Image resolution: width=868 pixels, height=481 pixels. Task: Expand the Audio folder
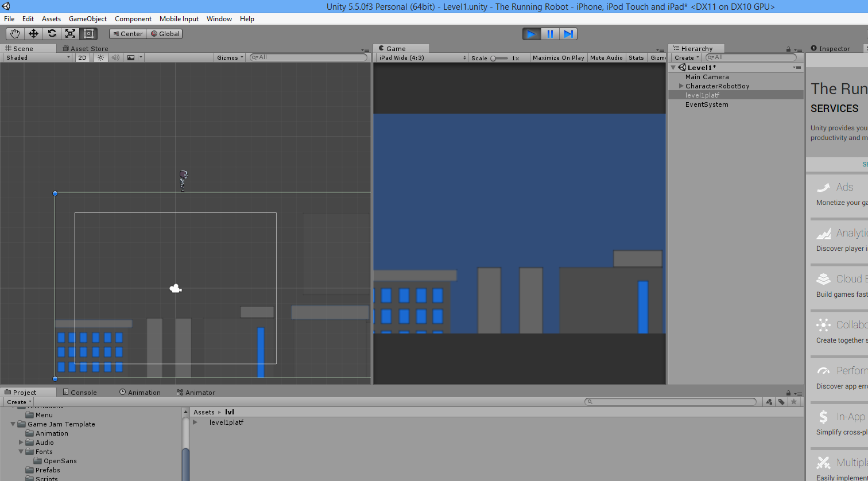(21, 443)
